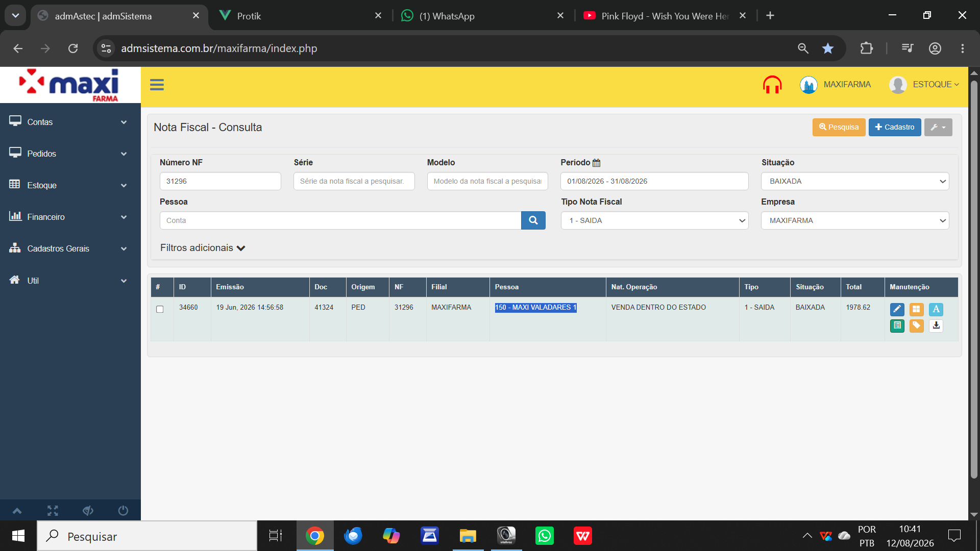
Task: Click the Modelo input field
Action: [x=487, y=181]
